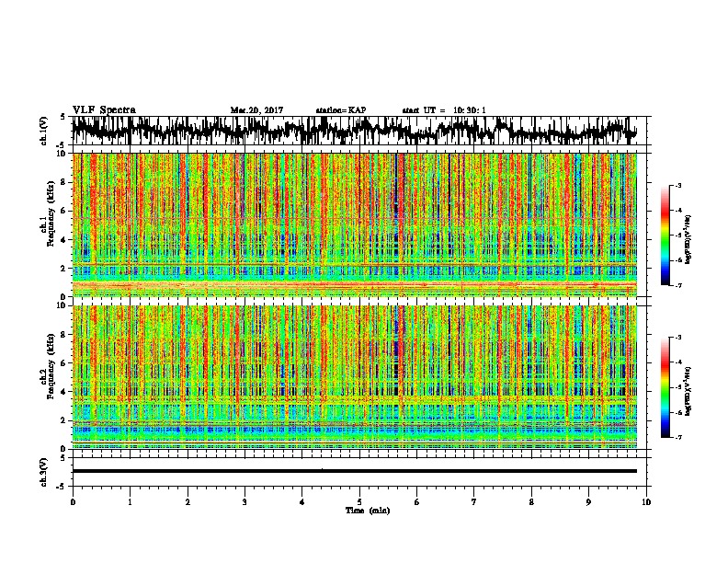Click the time axis tick label '9'

(x=588, y=502)
